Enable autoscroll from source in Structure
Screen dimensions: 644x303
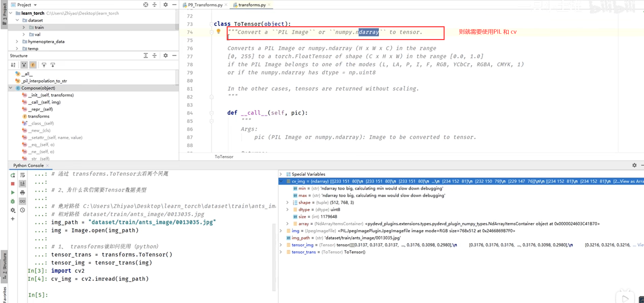point(53,65)
